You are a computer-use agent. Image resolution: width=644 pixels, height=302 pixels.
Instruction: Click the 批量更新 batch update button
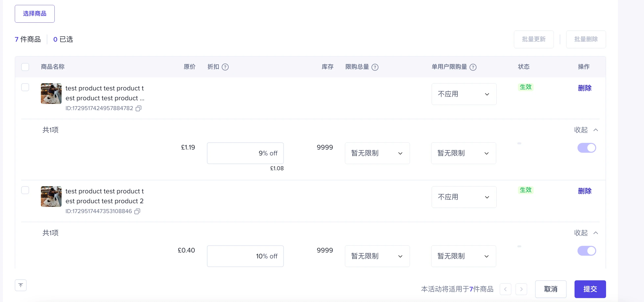click(534, 39)
